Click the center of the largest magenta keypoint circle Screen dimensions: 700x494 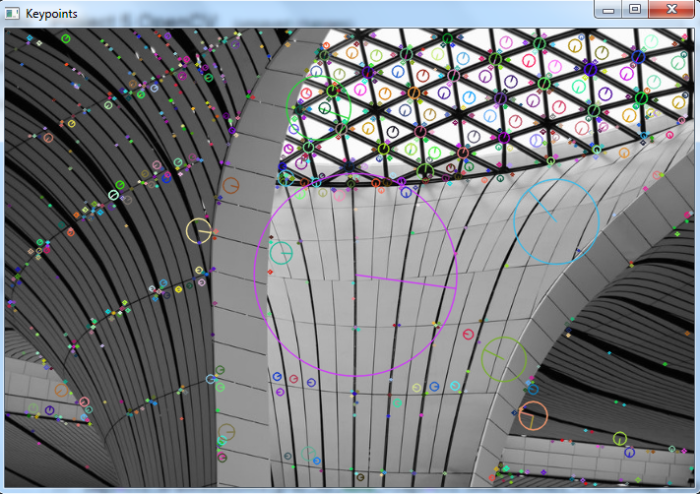[x=356, y=275]
